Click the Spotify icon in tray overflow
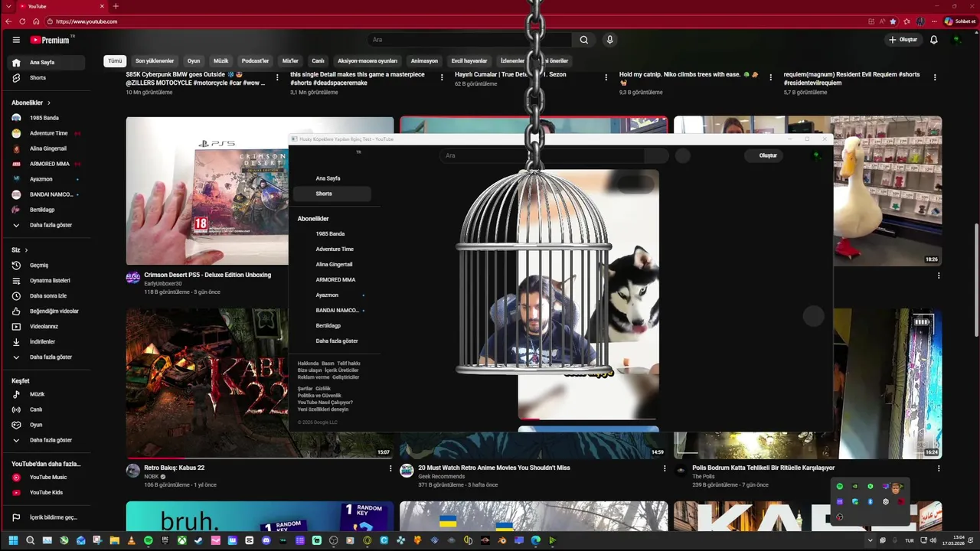The width and height of the screenshot is (980, 551). coord(840,487)
